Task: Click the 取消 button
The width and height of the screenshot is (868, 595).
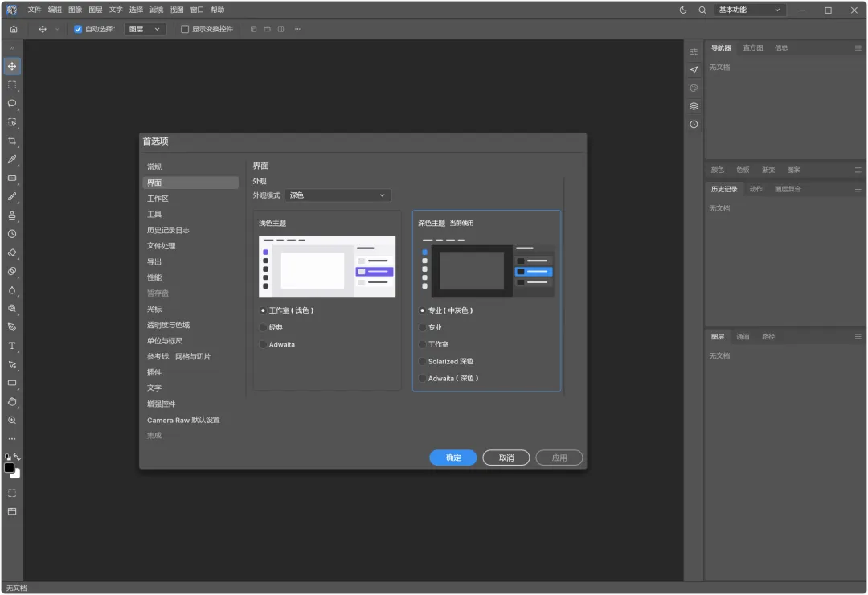Action: pyautogui.click(x=506, y=458)
